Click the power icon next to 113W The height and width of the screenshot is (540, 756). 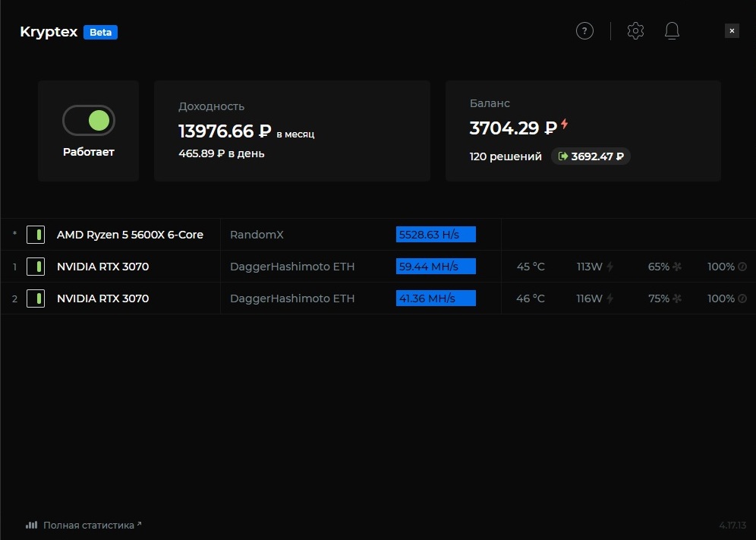coord(610,267)
